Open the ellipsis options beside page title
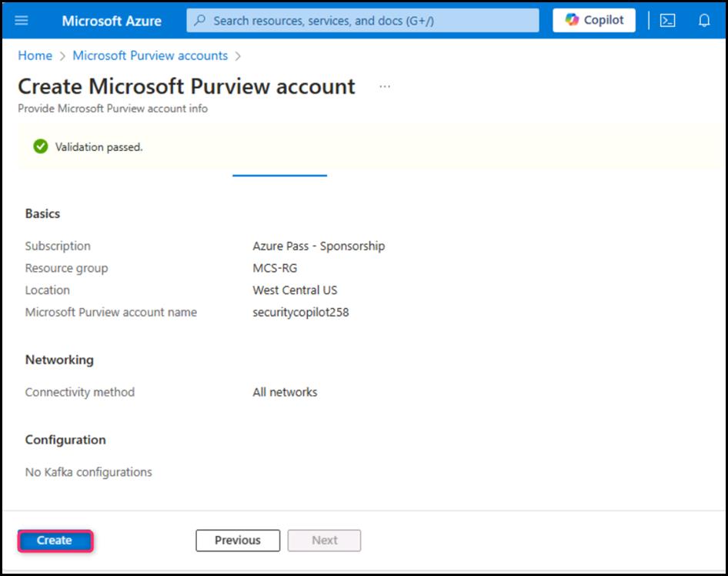Screen dimensions: 728x576 coord(385,86)
